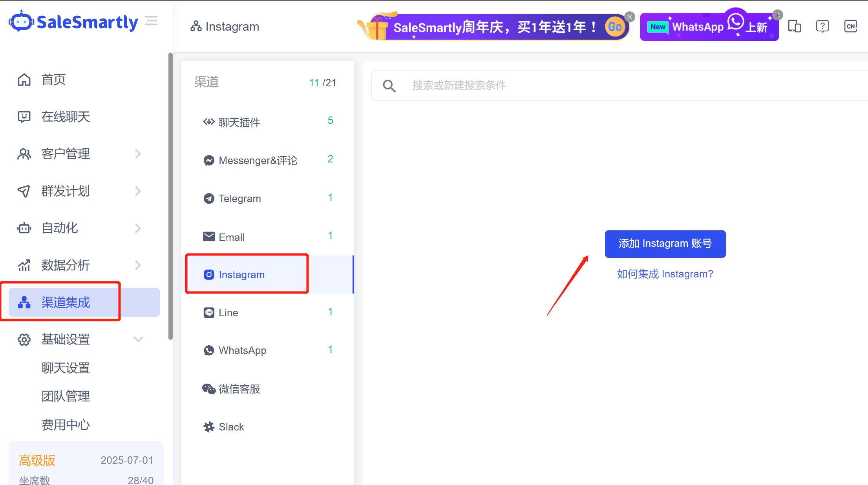Click the device download icon
The height and width of the screenshot is (485, 868).
tap(795, 26)
